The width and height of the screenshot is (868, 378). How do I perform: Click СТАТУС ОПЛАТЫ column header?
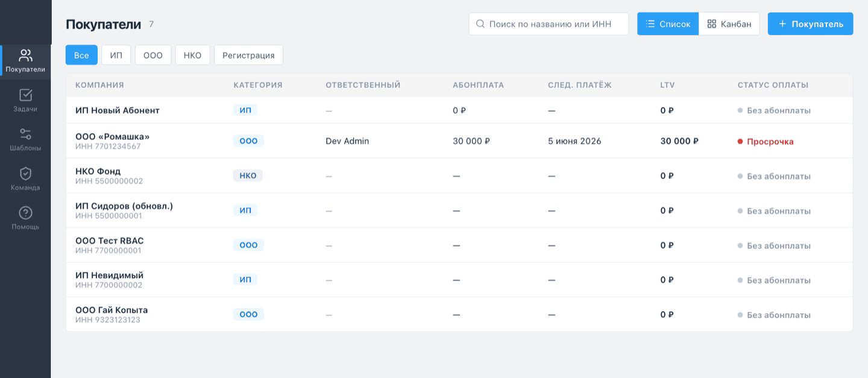pyautogui.click(x=773, y=85)
